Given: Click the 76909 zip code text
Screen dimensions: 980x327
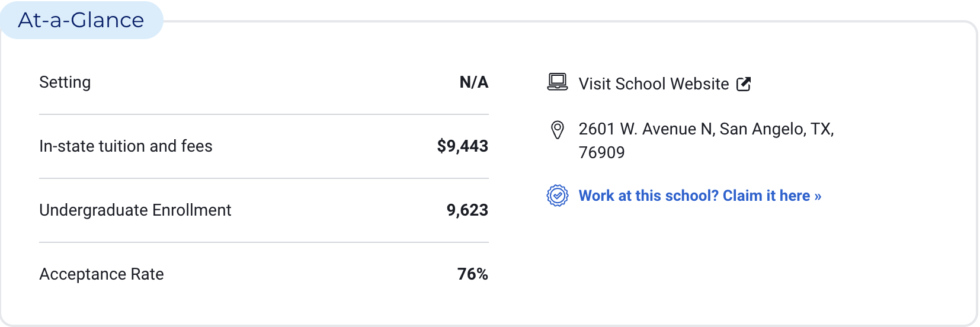Looking at the screenshot, I should pyautogui.click(x=601, y=153).
